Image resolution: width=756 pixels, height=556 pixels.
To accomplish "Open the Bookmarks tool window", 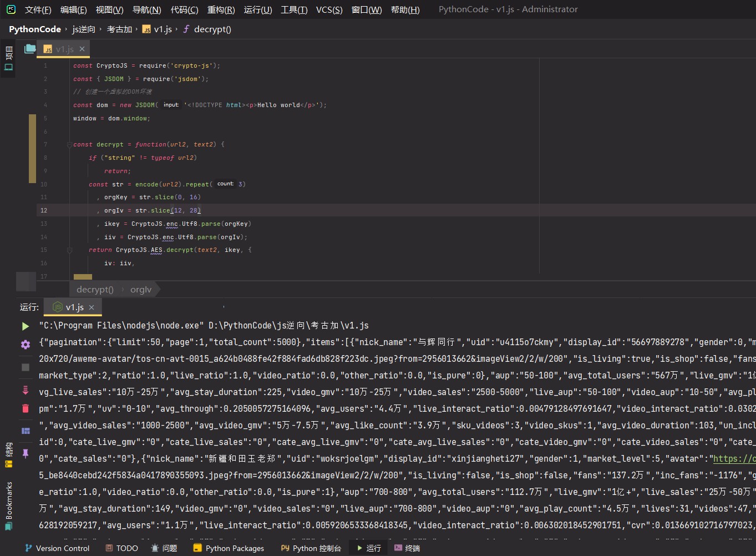I will (x=8, y=506).
